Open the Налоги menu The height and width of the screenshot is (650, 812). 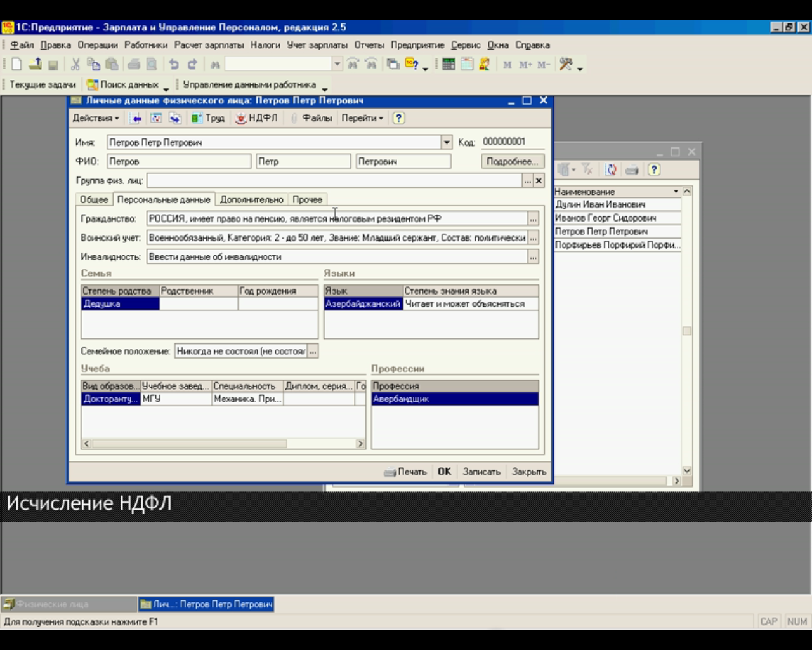pos(265,45)
